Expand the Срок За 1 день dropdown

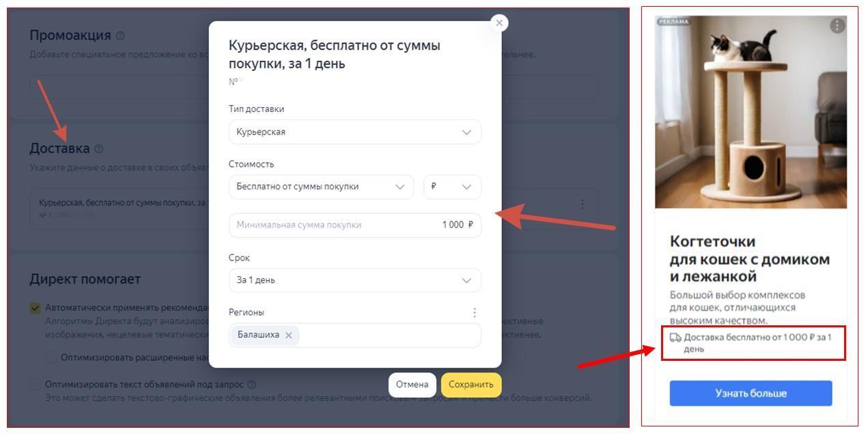(x=355, y=280)
